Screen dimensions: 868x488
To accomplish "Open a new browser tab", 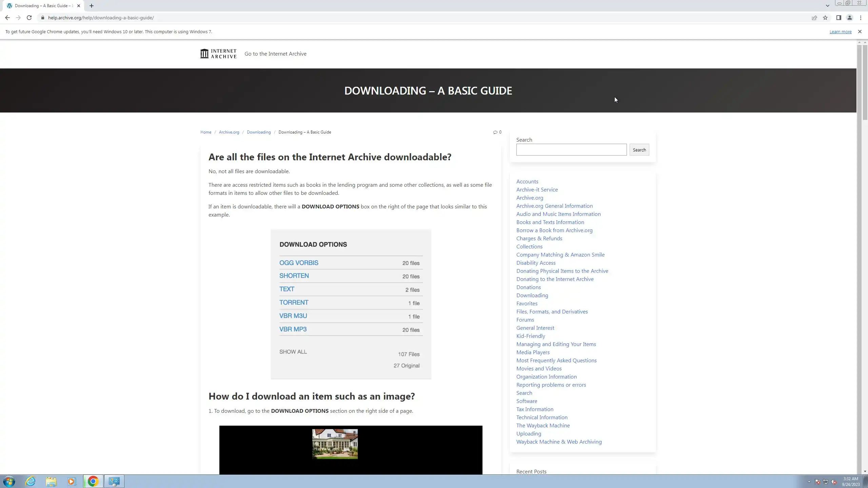I will 92,6.
